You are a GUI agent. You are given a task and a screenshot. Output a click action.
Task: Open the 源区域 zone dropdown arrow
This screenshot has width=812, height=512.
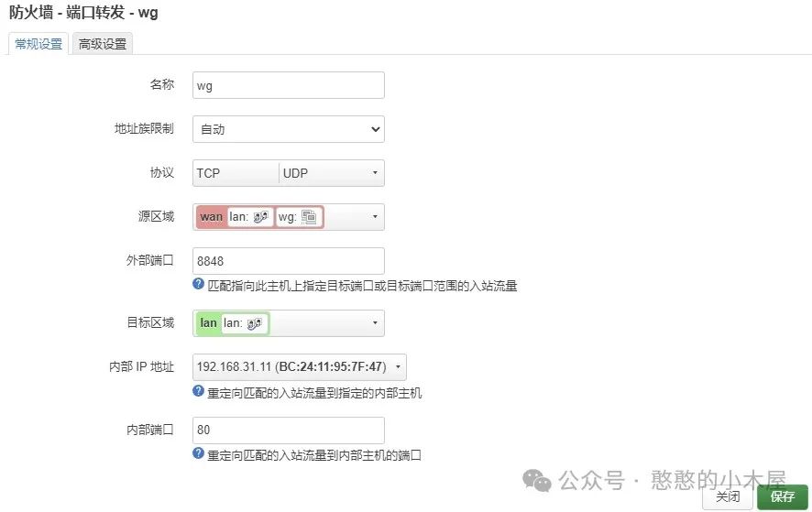[375, 216]
